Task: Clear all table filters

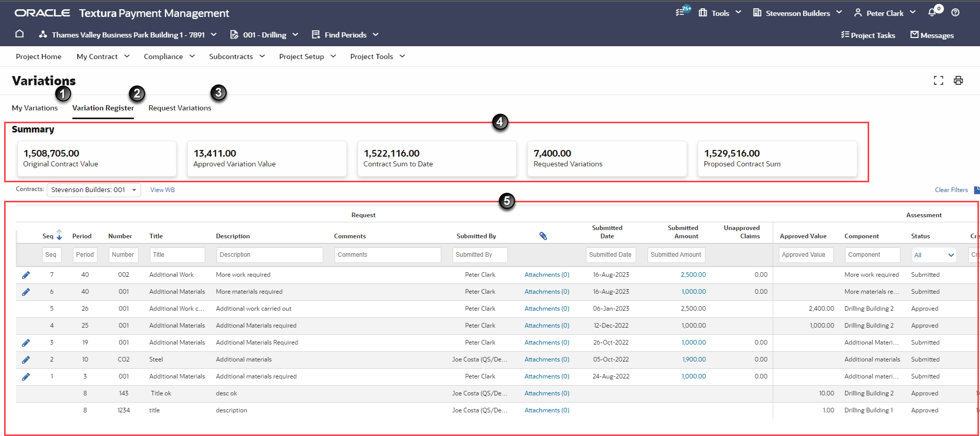Action: tap(951, 190)
